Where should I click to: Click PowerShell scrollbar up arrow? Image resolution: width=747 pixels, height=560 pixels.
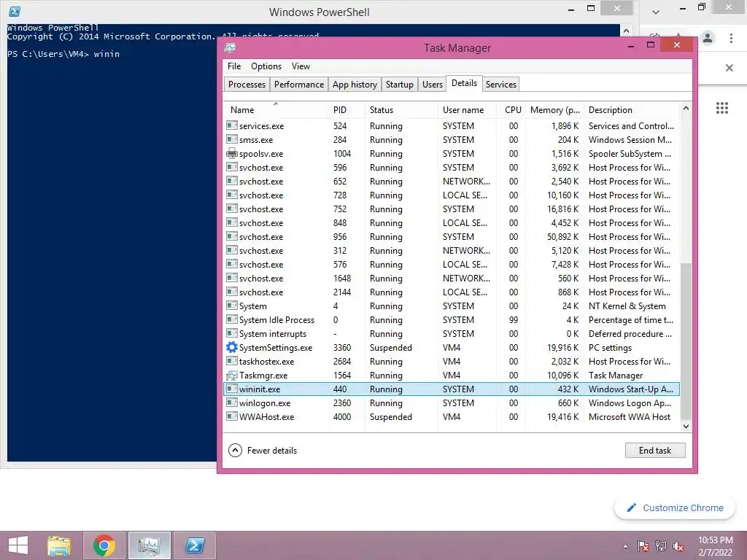pos(627,31)
